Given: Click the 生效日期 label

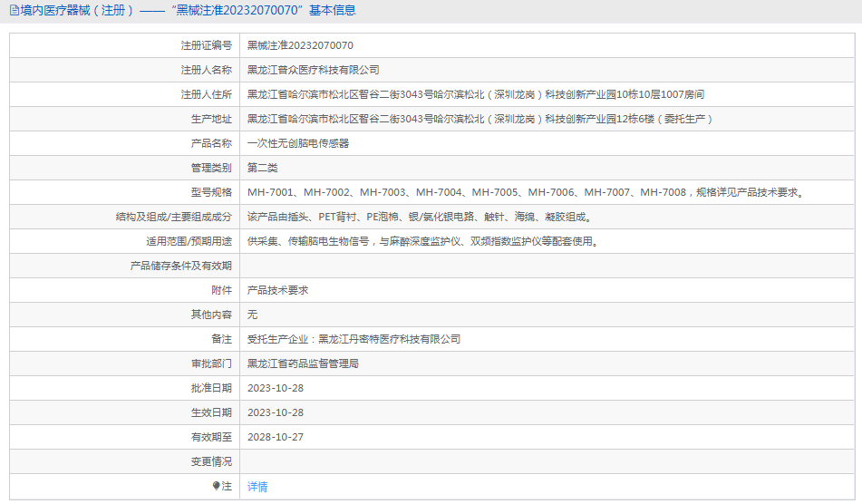Looking at the screenshot, I should (212, 412).
